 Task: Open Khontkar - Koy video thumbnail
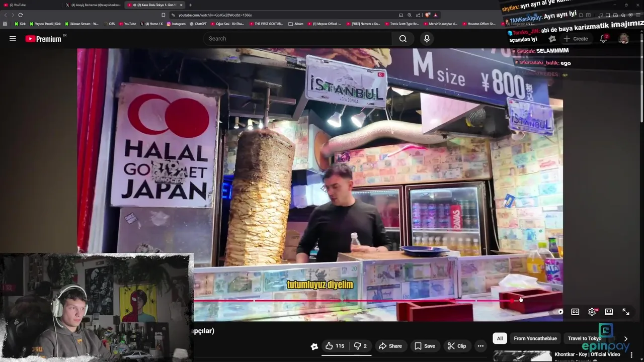click(x=522, y=356)
